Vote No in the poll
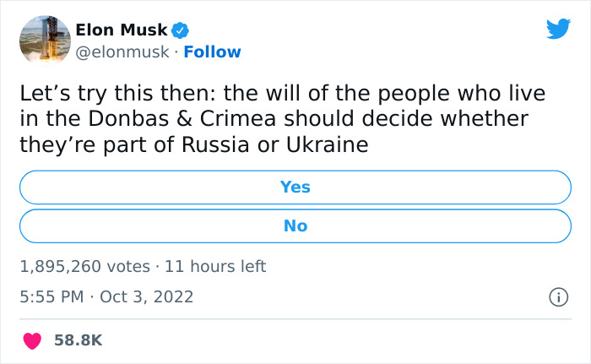Viewport: 591px width, 364px height. point(295,225)
